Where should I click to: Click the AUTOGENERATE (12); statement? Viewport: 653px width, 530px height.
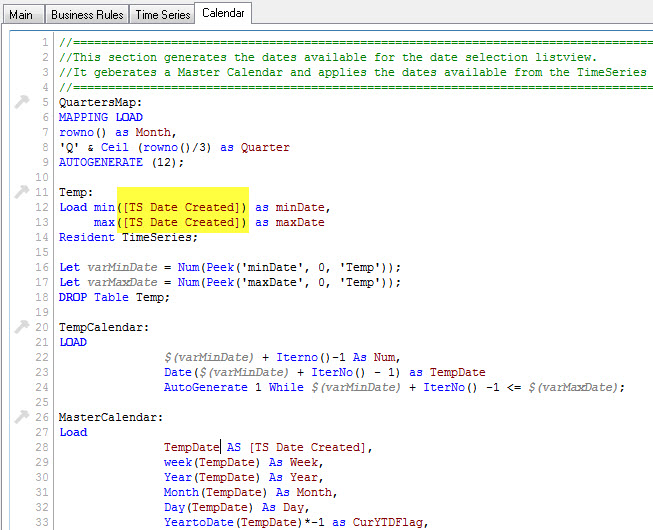121,162
